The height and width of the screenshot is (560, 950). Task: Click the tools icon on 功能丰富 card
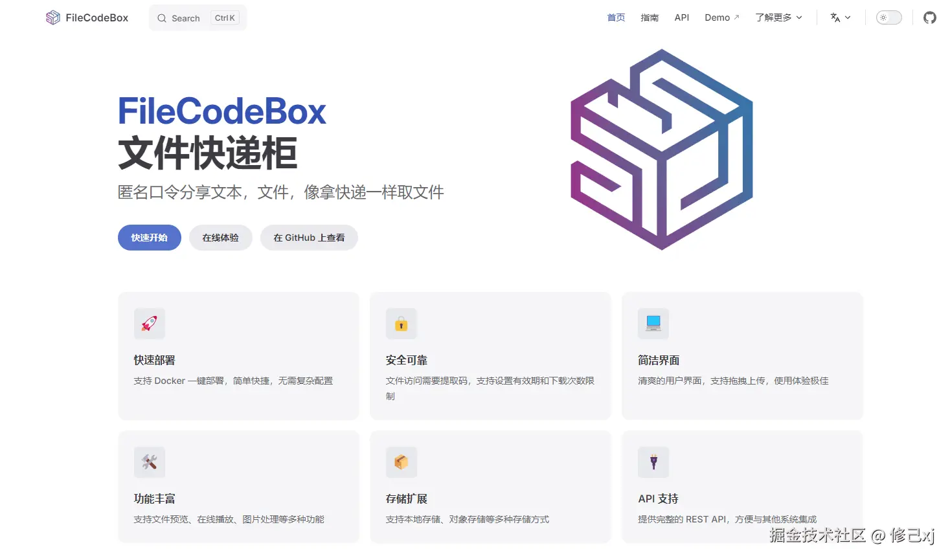click(x=150, y=462)
